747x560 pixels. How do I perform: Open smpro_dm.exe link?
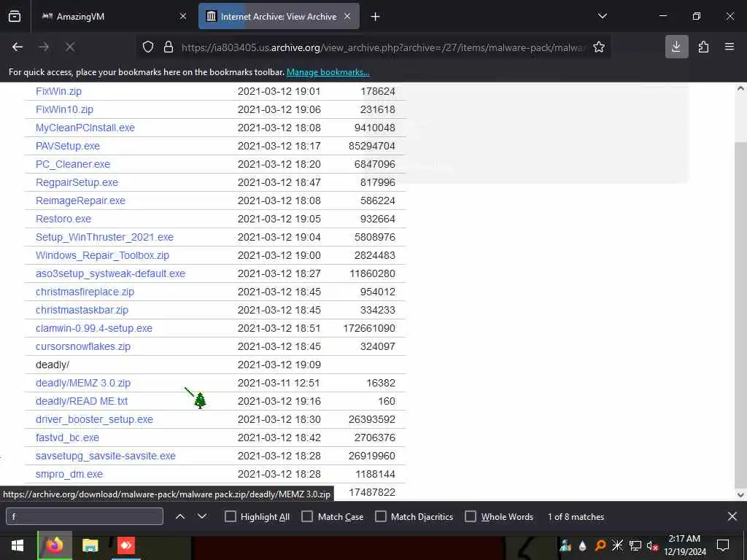[69, 474]
